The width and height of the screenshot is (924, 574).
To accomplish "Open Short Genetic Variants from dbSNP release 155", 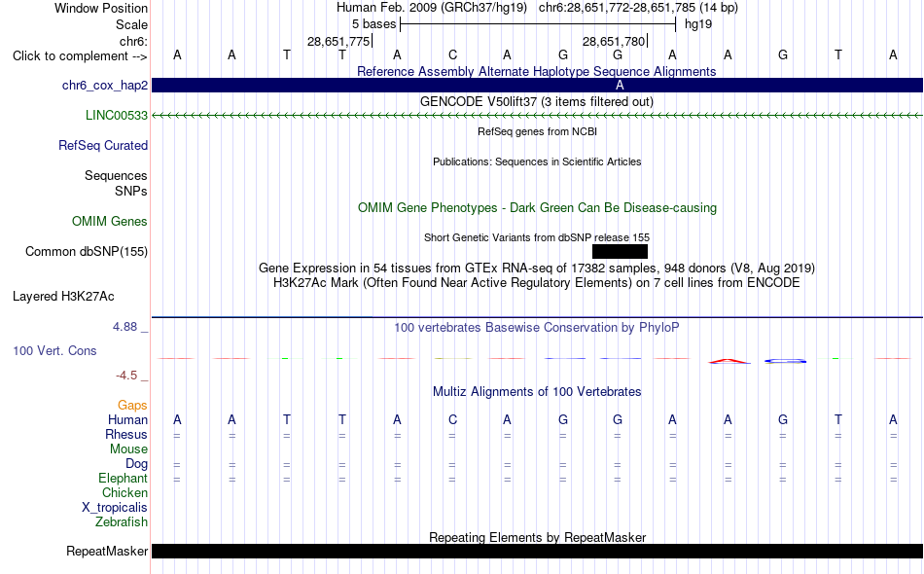I will point(536,237).
